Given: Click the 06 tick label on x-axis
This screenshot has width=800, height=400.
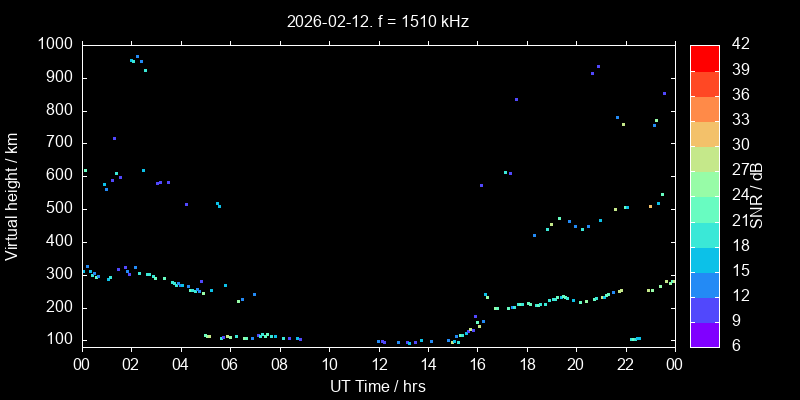Looking at the screenshot, I should (x=229, y=364).
